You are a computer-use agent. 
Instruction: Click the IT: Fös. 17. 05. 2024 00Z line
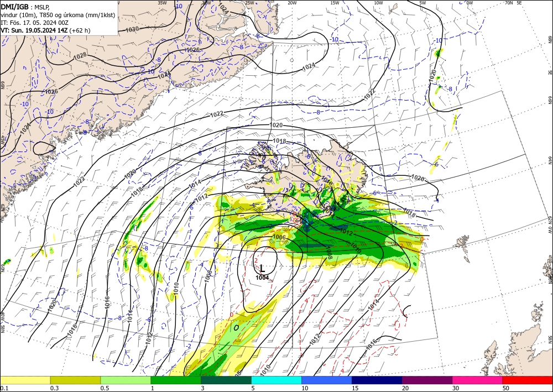[34, 23]
